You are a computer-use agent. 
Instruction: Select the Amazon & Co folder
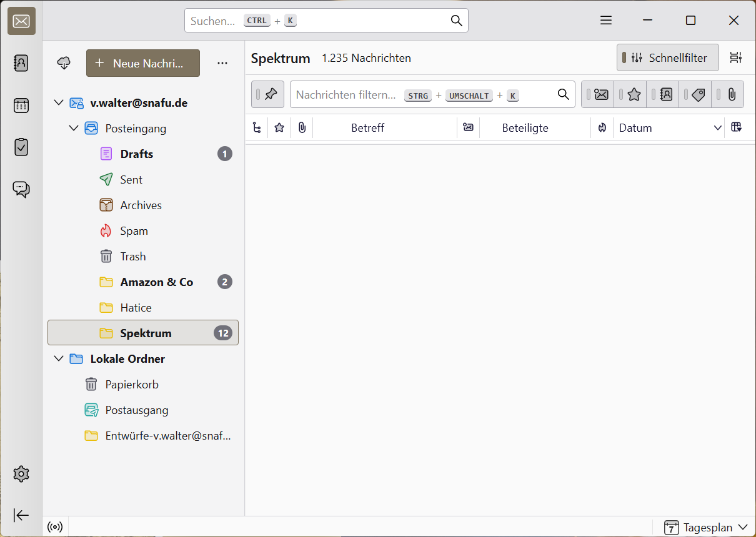(156, 282)
